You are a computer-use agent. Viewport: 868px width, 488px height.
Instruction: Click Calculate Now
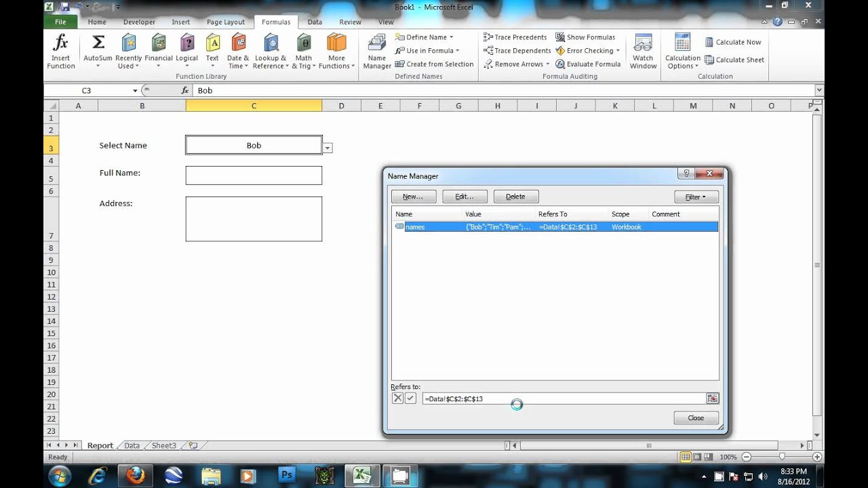(x=733, y=42)
